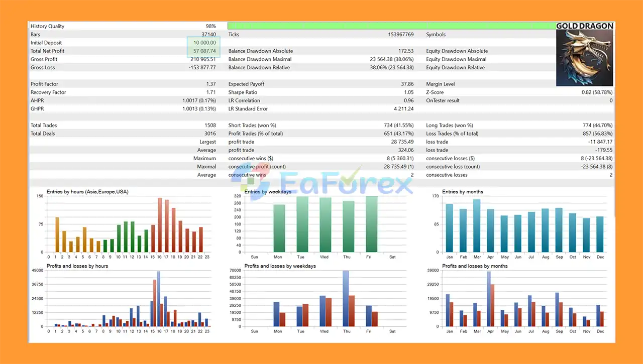
Task: Click the Thu blue bar in weekday profits chart
Action: click(346, 298)
